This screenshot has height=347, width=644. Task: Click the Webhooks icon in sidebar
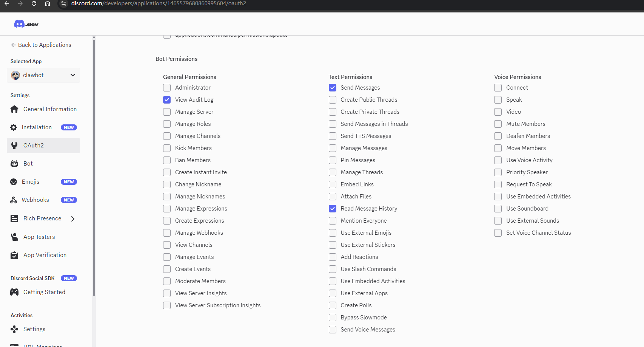click(x=14, y=200)
